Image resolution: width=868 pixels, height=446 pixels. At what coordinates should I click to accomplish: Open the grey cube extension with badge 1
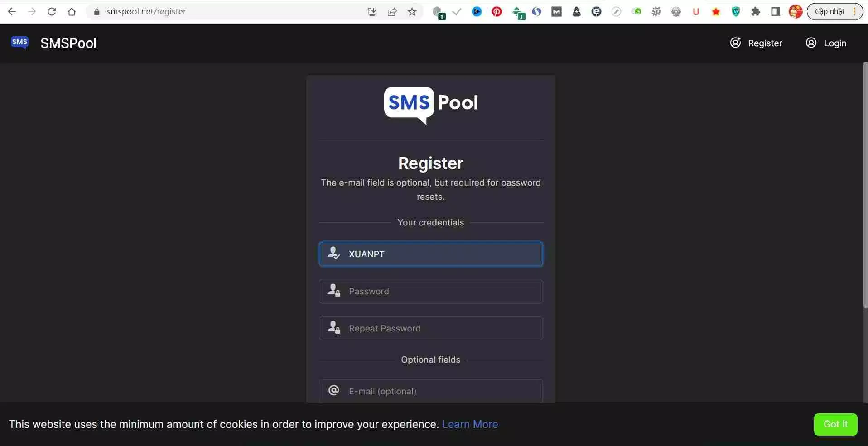[438, 13]
